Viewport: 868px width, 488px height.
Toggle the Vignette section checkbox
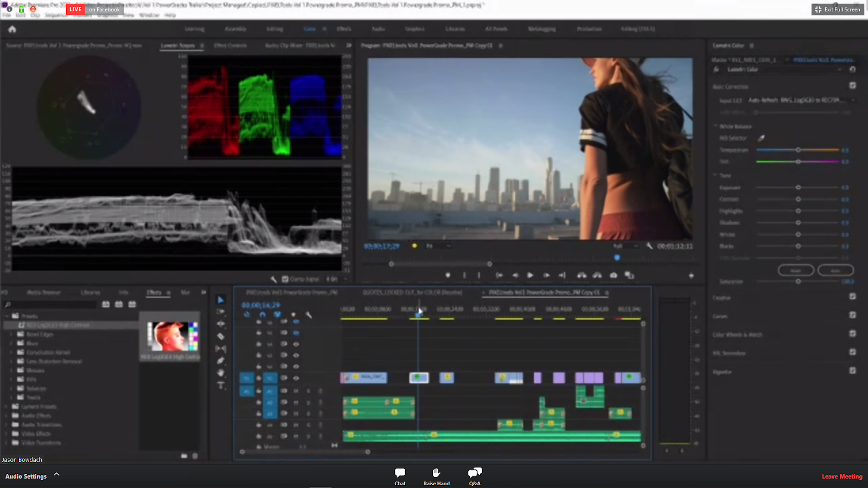852,371
